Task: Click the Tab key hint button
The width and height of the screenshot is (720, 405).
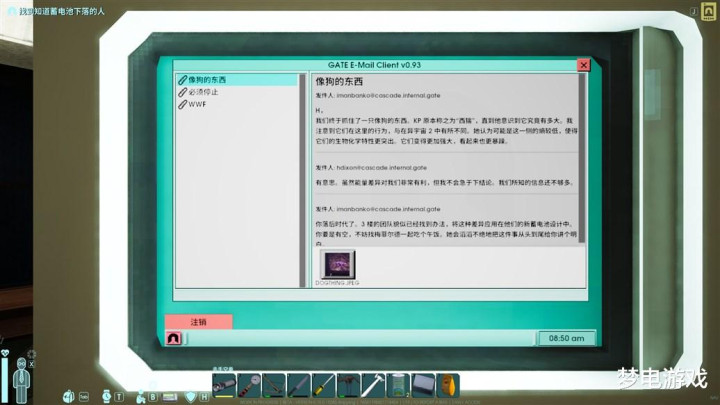Action: click(x=84, y=397)
